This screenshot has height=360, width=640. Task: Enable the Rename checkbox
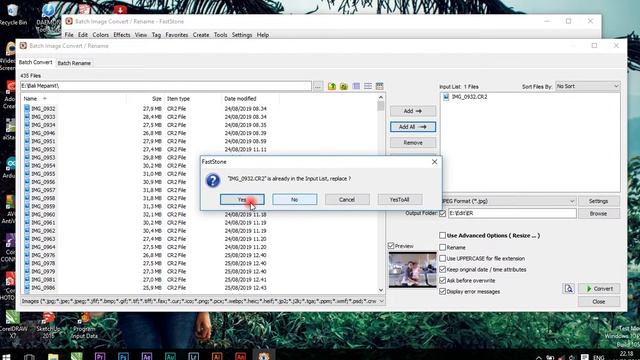tap(442, 247)
